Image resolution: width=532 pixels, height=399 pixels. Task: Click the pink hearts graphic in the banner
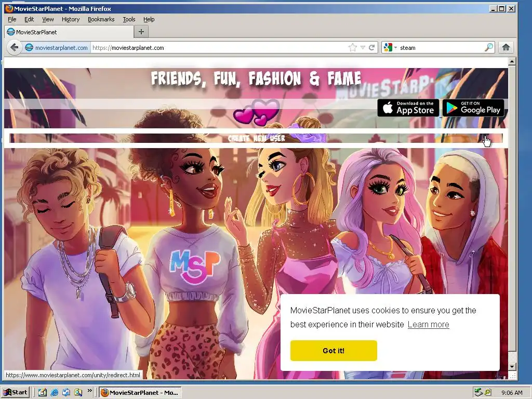(257, 112)
